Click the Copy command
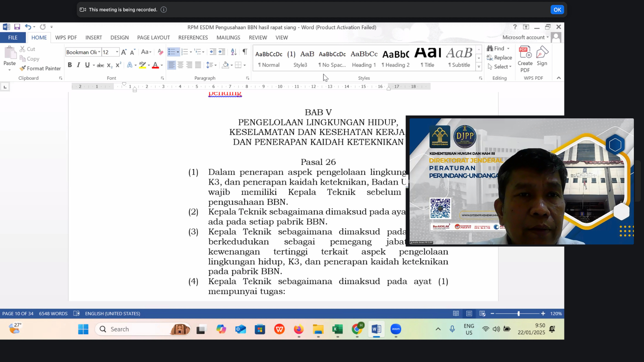 30,59
